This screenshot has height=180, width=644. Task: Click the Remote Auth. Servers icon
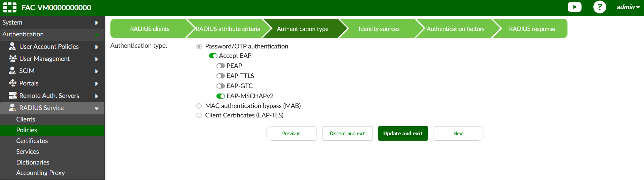(12, 96)
